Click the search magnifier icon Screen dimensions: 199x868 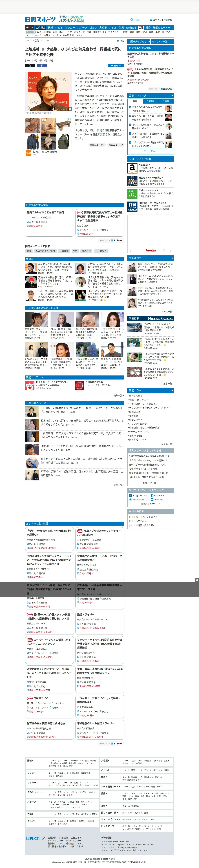(x=132, y=20)
